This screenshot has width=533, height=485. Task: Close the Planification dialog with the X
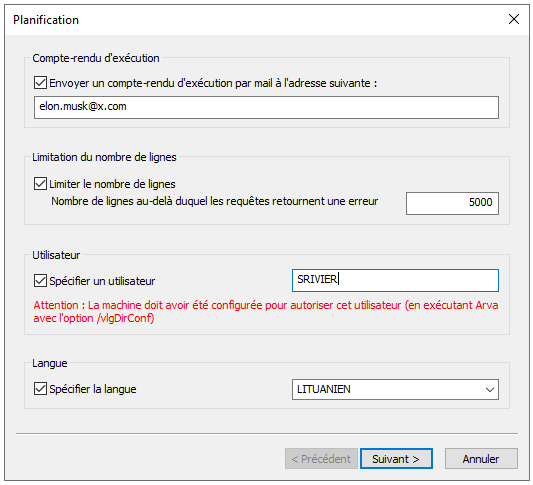[514, 19]
